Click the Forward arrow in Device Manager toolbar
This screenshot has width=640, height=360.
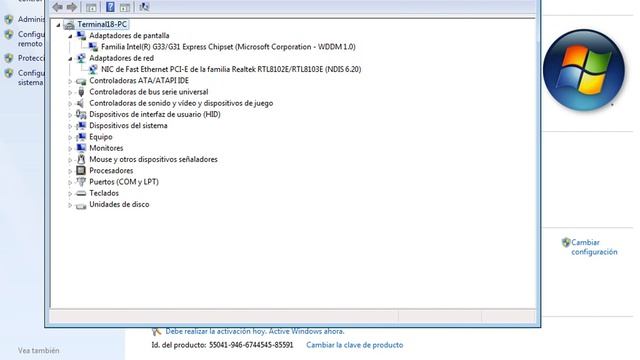pyautogui.click(x=72, y=7)
